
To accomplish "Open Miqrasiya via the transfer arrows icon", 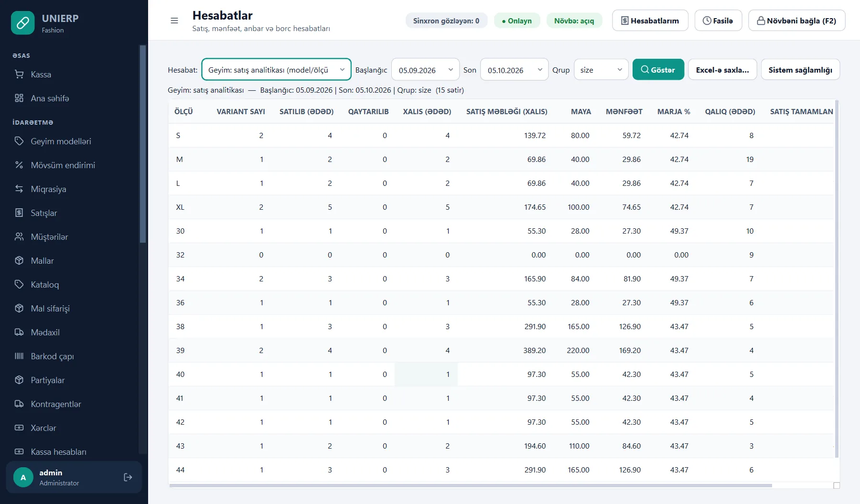I will [19, 189].
